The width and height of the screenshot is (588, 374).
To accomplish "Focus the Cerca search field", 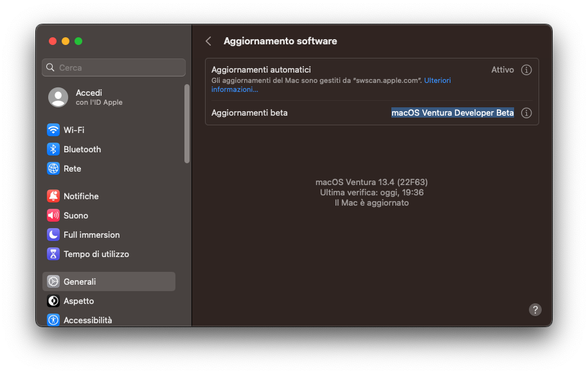I will pyautogui.click(x=114, y=67).
